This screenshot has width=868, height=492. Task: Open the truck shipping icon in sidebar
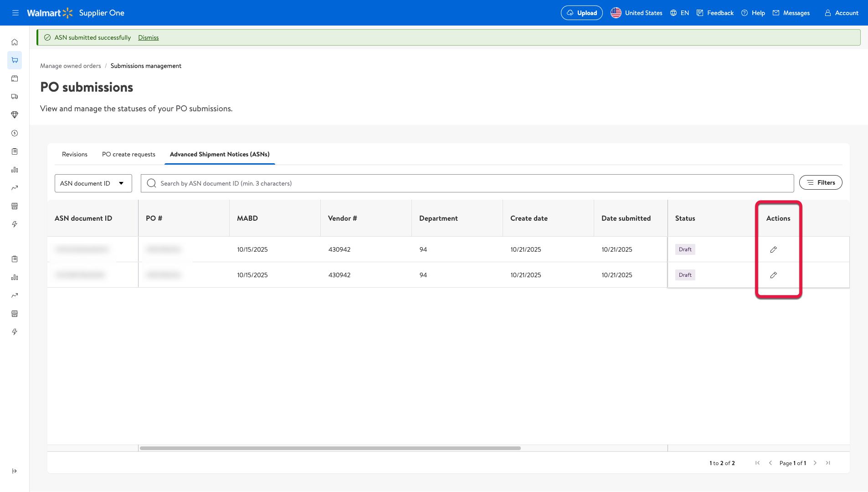point(15,97)
